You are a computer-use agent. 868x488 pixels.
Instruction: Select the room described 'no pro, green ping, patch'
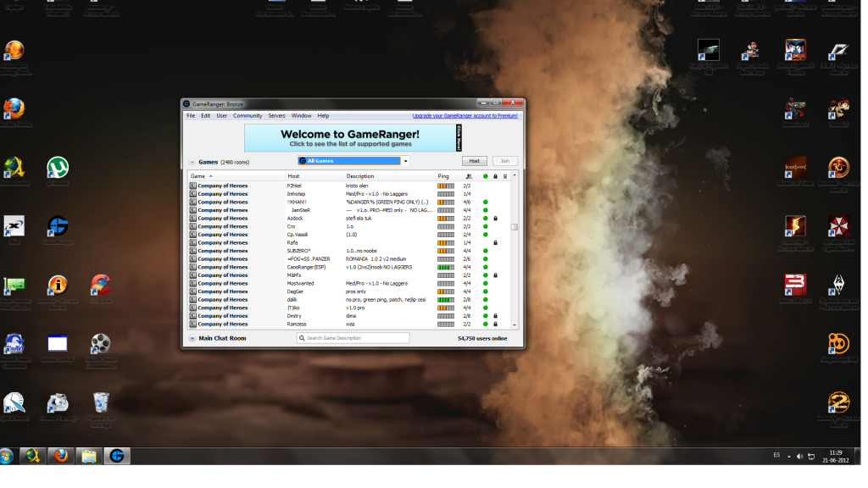click(x=348, y=300)
